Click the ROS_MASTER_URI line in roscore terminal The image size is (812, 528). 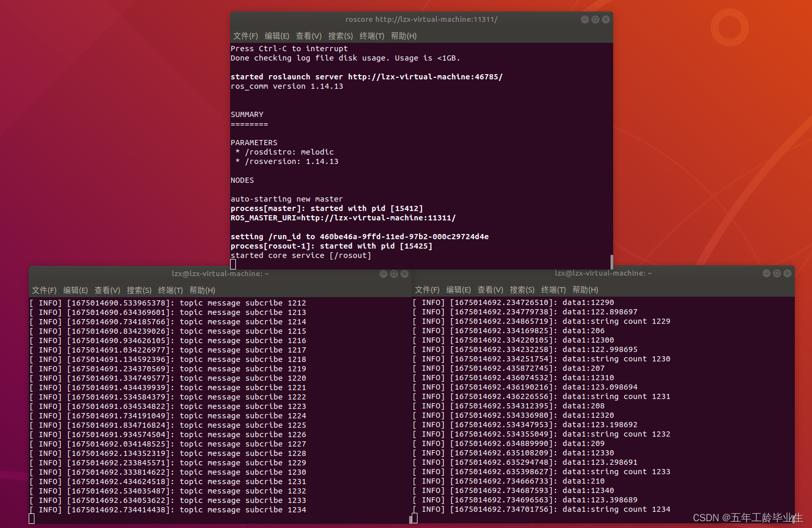pyautogui.click(x=343, y=218)
